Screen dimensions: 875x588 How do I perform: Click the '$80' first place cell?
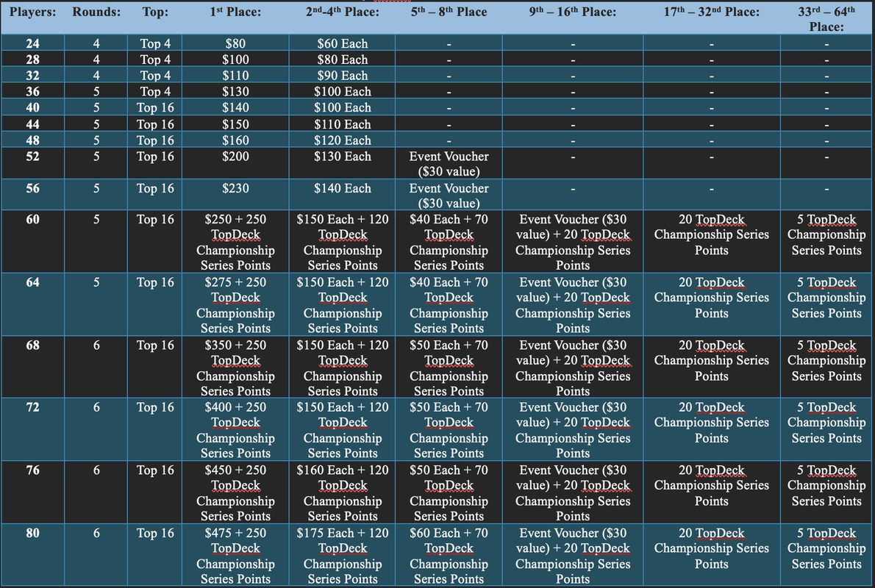pos(235,43)
